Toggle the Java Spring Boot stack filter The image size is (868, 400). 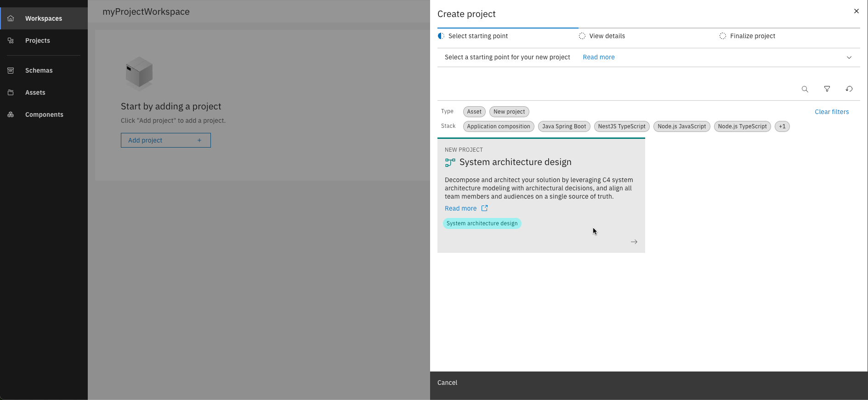coord(564,126)
